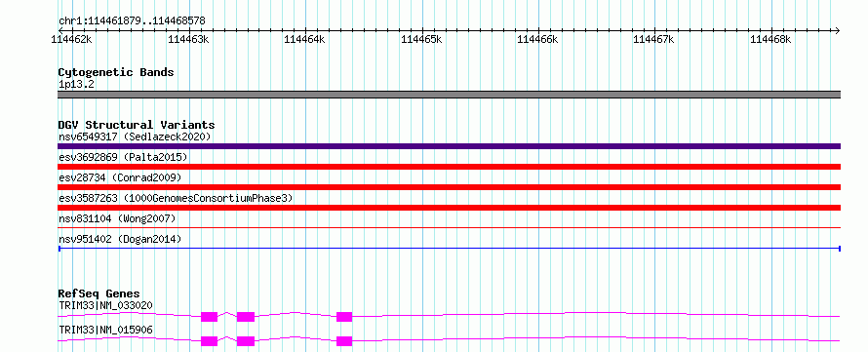Open the esv3692869 (Palta2015) variant label
The width and height of the screenshot is (868, 352).
click(123, 157)
